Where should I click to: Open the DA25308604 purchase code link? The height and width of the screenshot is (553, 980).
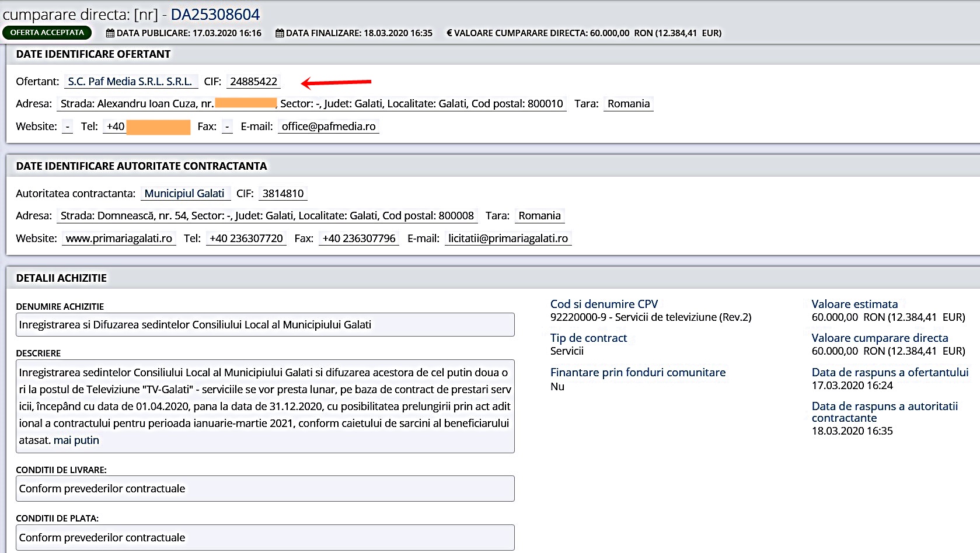pyautogui.click(x=215, y=14)
